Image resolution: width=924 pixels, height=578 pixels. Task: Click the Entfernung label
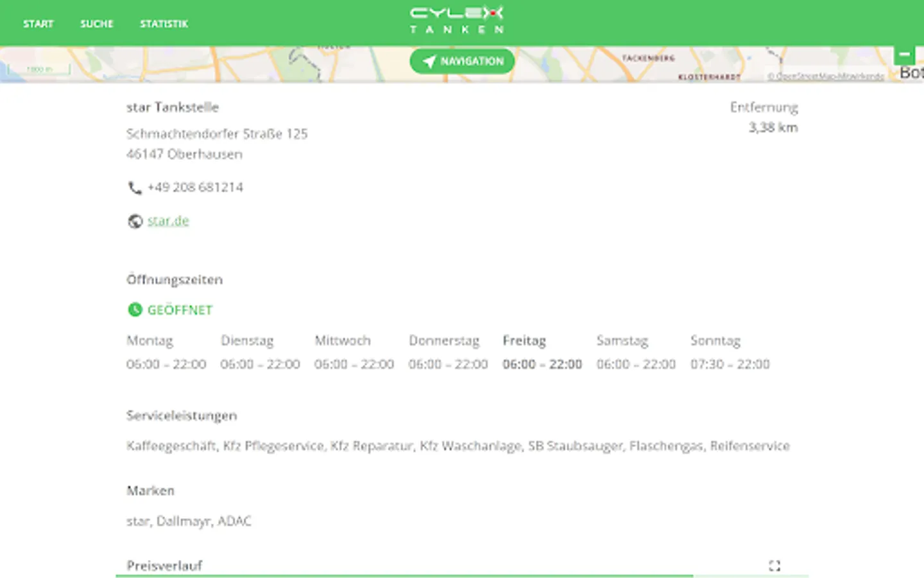coord(764,107)
